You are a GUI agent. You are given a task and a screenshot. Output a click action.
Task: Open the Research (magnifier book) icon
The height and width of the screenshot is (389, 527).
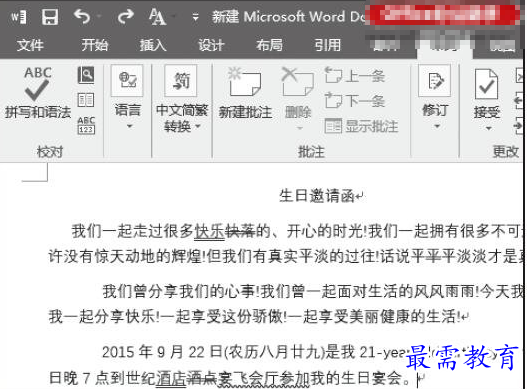coord(86,75)
